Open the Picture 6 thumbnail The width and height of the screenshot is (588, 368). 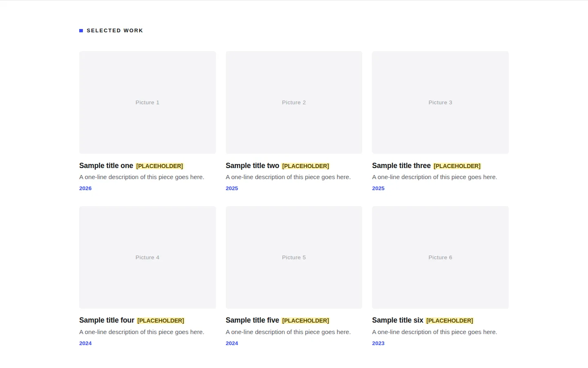click(x=440, y=257)
